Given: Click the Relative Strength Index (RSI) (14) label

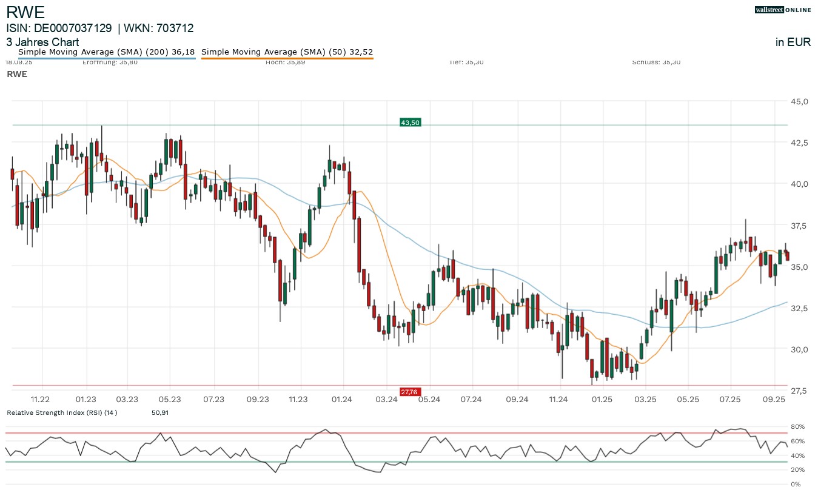Looking at the screenshot, I should pyautogui.click(x=62, y=412).
